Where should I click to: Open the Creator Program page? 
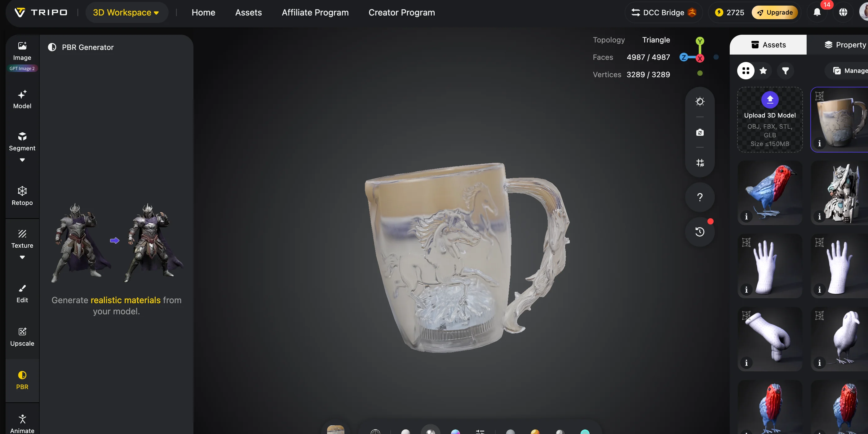[401, 12]
